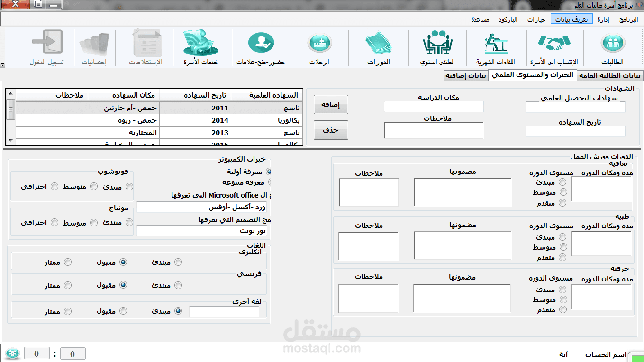Open the خدمات الأسرة services icon

[200, 48]
